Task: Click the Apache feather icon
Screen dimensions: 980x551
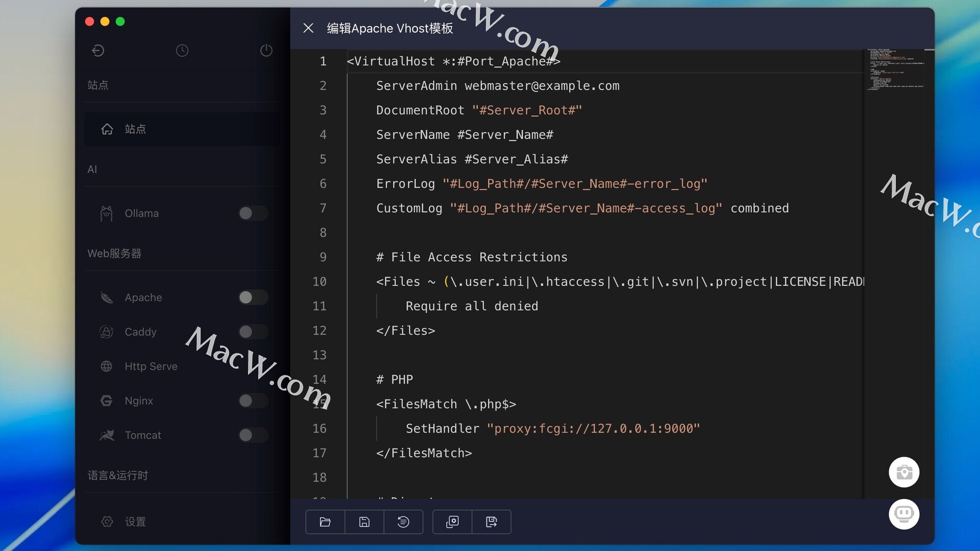Action: (107, 297)
